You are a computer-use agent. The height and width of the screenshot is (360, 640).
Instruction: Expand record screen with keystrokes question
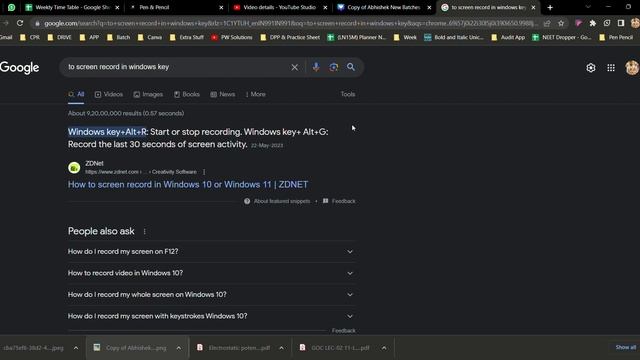click(x=211, y=316)
